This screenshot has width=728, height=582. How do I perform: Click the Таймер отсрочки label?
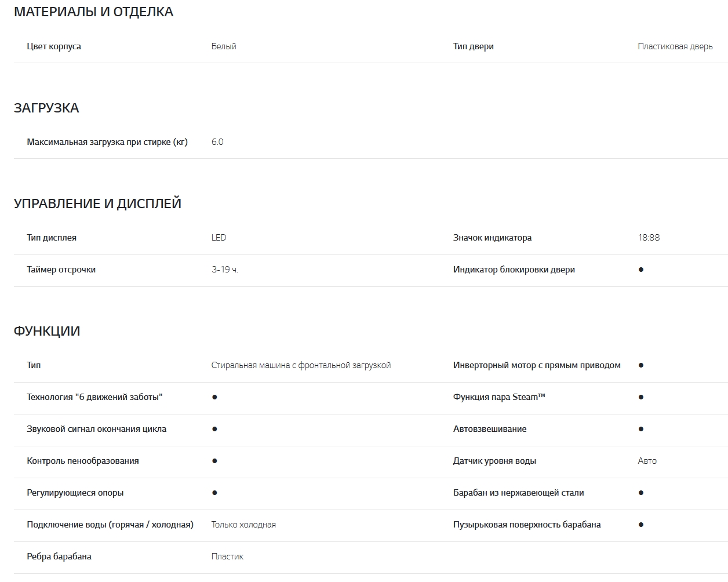click(x=61, y=270)
